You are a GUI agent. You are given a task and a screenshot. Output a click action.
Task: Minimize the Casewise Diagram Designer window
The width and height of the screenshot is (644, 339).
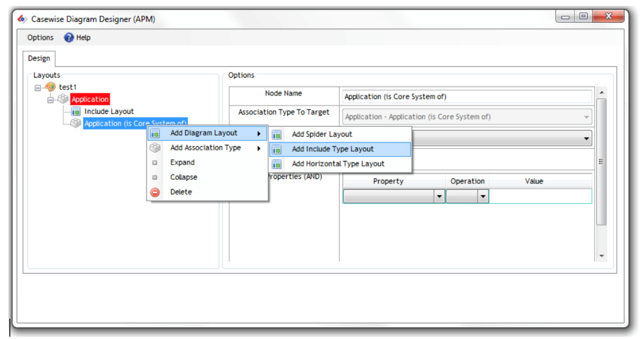(565, 17)
